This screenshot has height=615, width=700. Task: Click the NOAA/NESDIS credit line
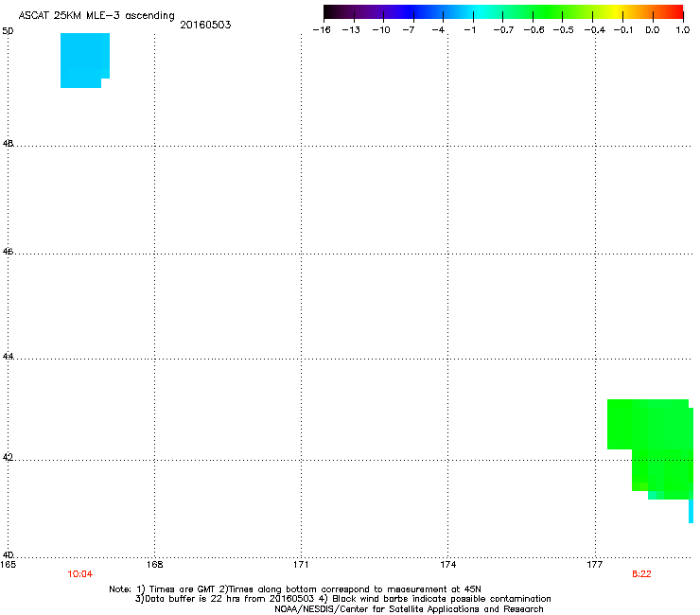coord(409,609)
